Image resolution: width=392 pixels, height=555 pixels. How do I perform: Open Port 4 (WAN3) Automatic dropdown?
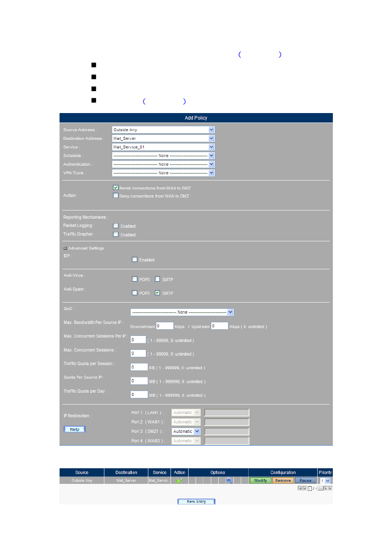[186, 441]
